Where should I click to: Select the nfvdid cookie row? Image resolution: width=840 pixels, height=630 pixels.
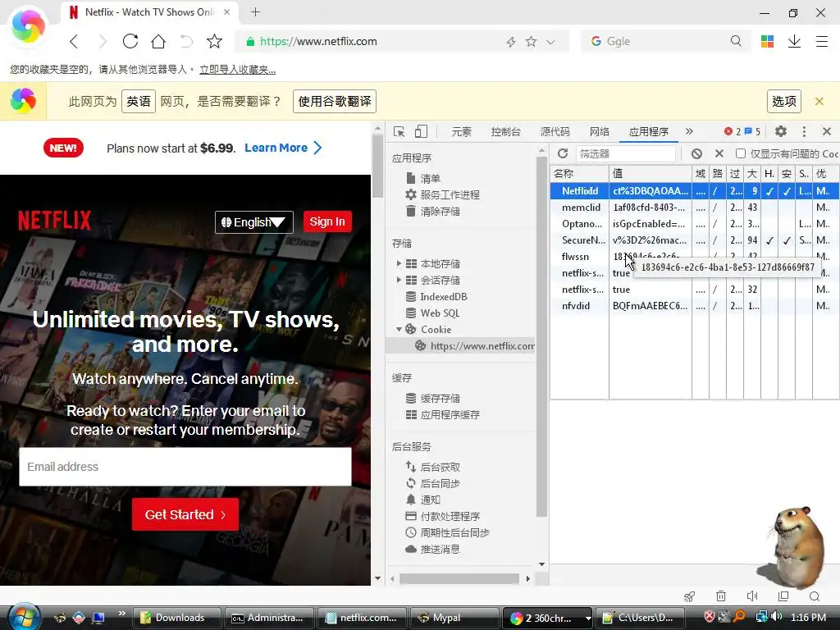pyautogui.click(x=695, y=306)
